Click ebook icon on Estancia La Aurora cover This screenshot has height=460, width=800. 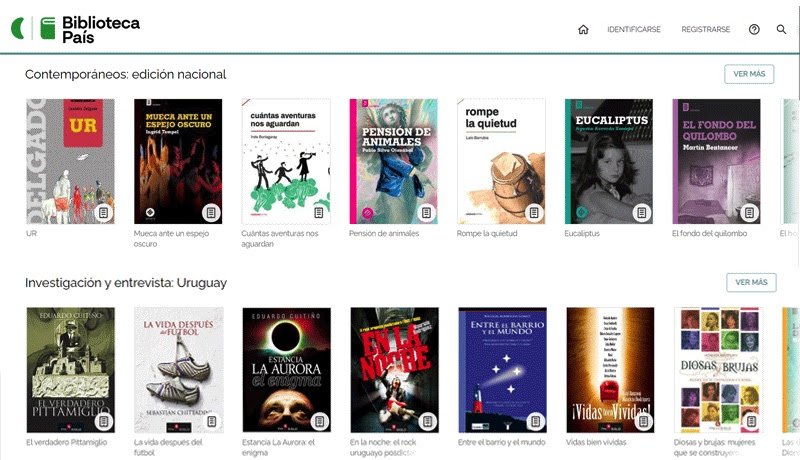click(x=318, y=420)
